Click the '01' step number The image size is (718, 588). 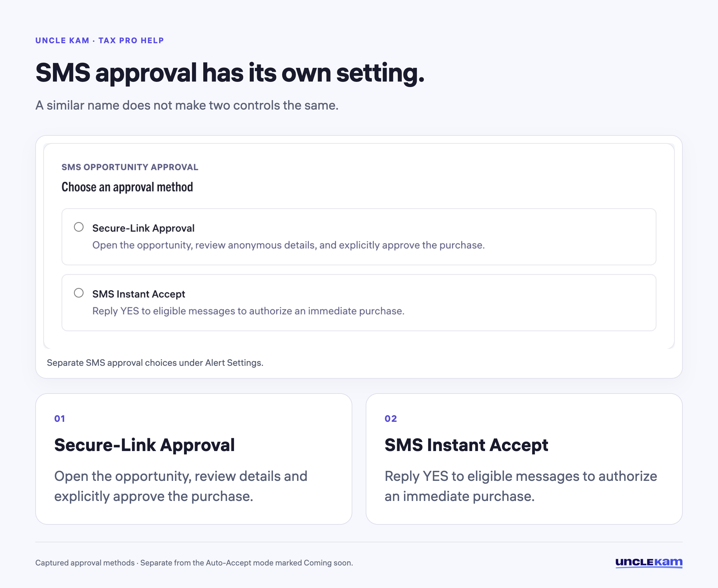(60, 419)
